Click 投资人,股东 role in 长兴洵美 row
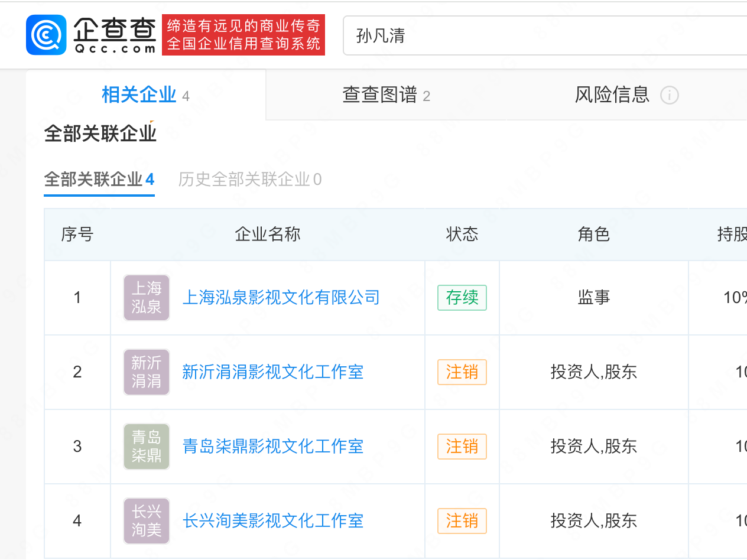This screenshot has width=747, height=560. click(x=594, y=521)
